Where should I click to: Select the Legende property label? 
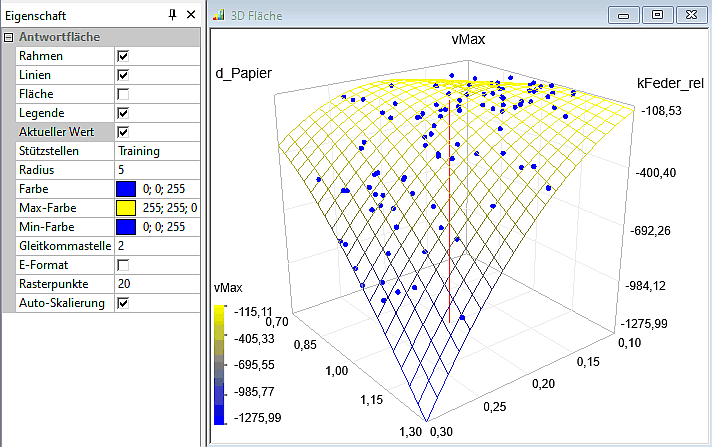click(x=42, y=113)
